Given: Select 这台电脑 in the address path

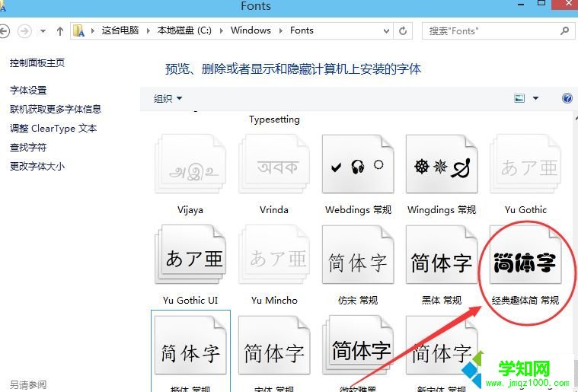Looking at the screenshot, I should [120, 30].
